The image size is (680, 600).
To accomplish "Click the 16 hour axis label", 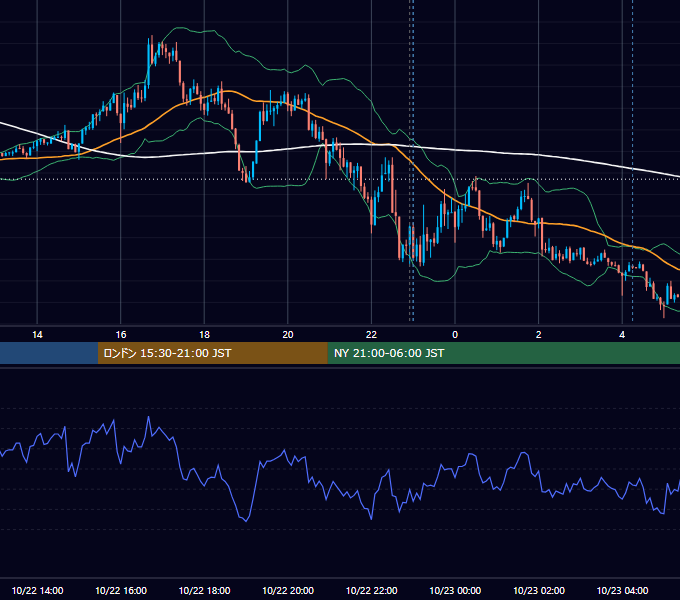I will coord(121,335).
